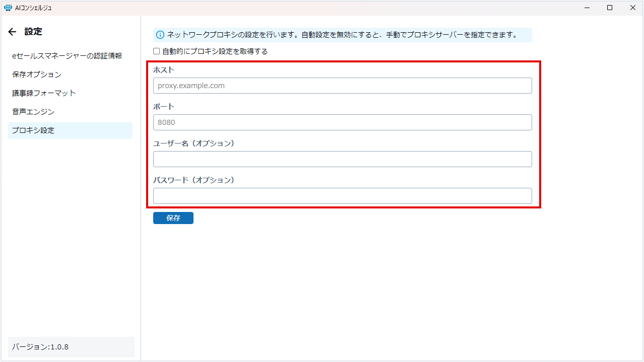Click the network proxy info banner text
Screen dimensions: 644x362
click(x=342, y=35)
